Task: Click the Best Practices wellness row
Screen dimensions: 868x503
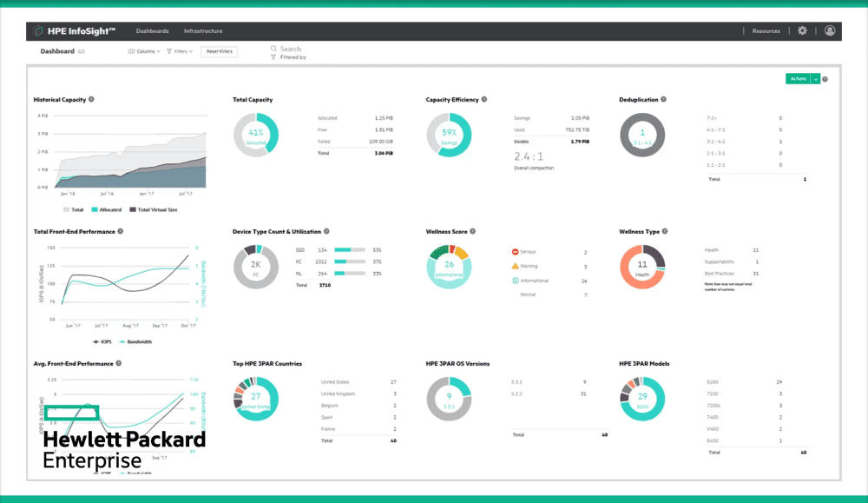Action: pos(731,274)
